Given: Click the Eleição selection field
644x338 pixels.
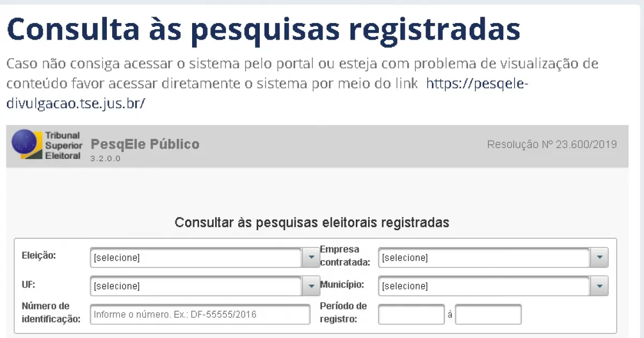Looking at the screenshot, I should tap(196, 258).
